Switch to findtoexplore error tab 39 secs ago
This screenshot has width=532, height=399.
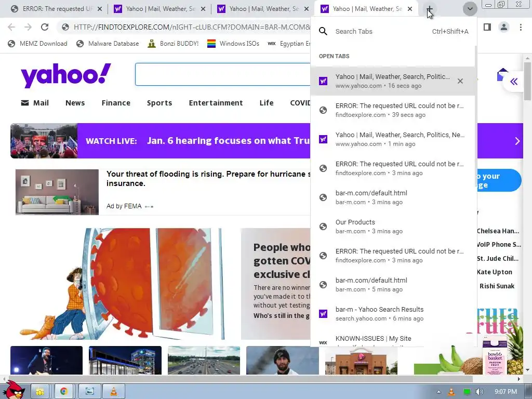393,110
